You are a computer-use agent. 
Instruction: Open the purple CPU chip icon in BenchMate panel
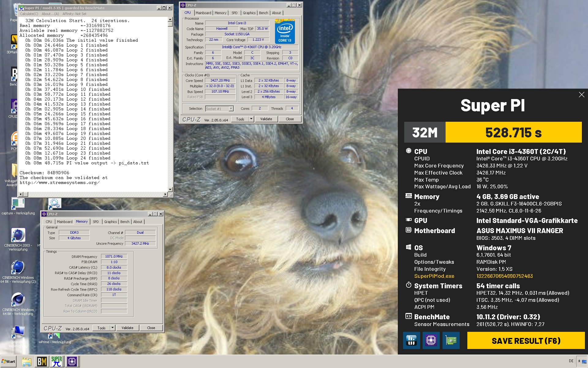coord(431,340)
